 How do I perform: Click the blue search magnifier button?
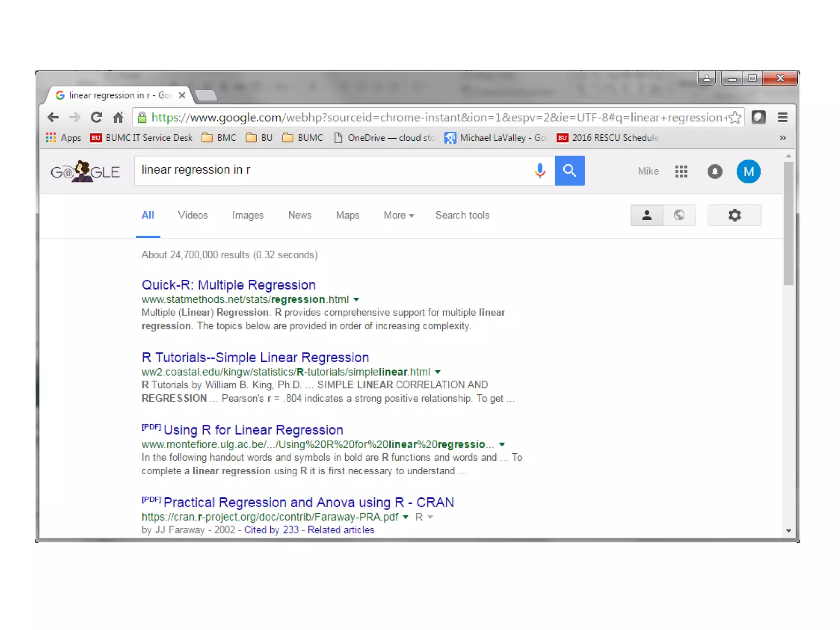(569, 170)
